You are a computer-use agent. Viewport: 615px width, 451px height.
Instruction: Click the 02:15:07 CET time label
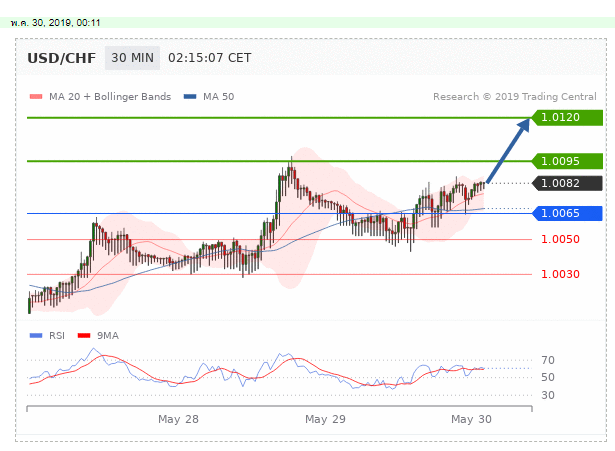[x=209, y=58]
